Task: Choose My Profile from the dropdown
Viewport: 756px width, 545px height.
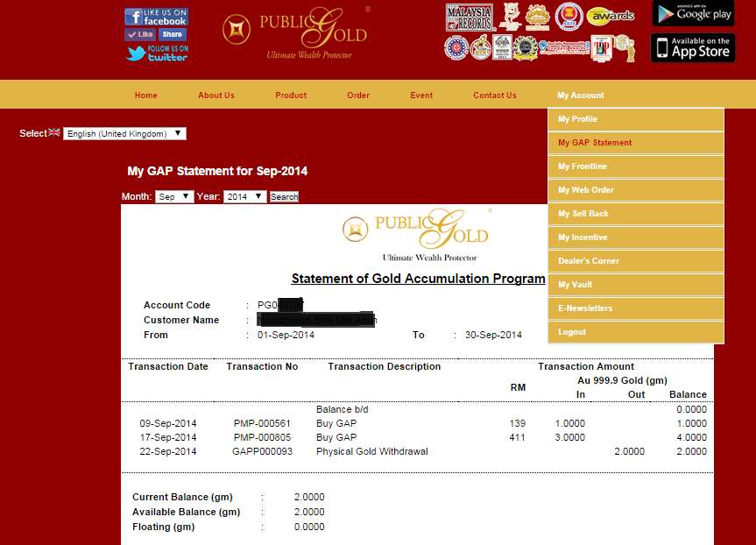Action: tap(635, 119)
